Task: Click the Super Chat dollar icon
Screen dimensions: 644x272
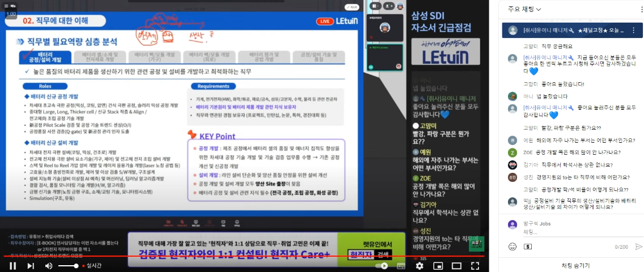Action: 528,246
